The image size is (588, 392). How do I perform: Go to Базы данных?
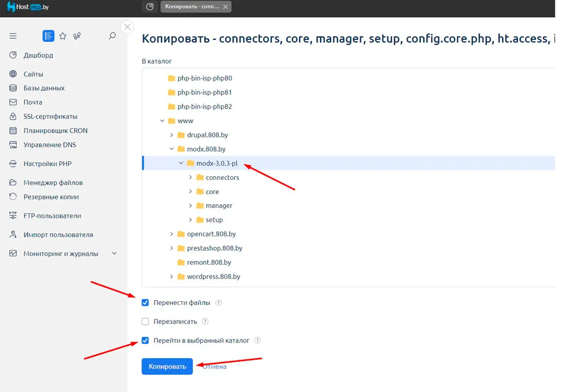pyautogui.click(x=44, y=88)
